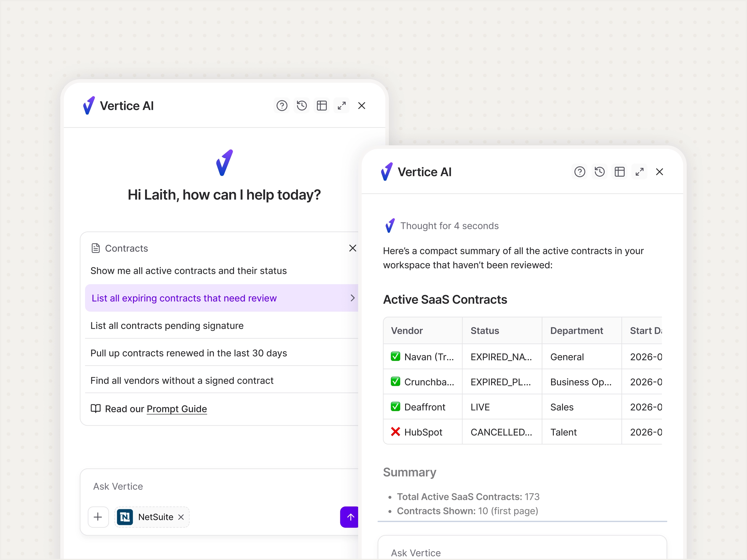Click the Start Date column header
This screenshot has height=560, width=747.
642,331
